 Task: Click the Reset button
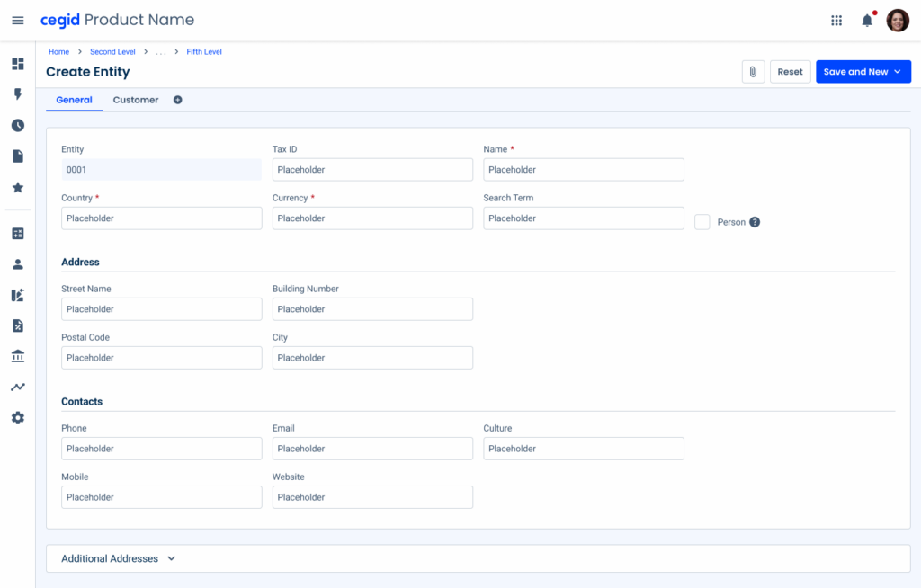point(790,72)
